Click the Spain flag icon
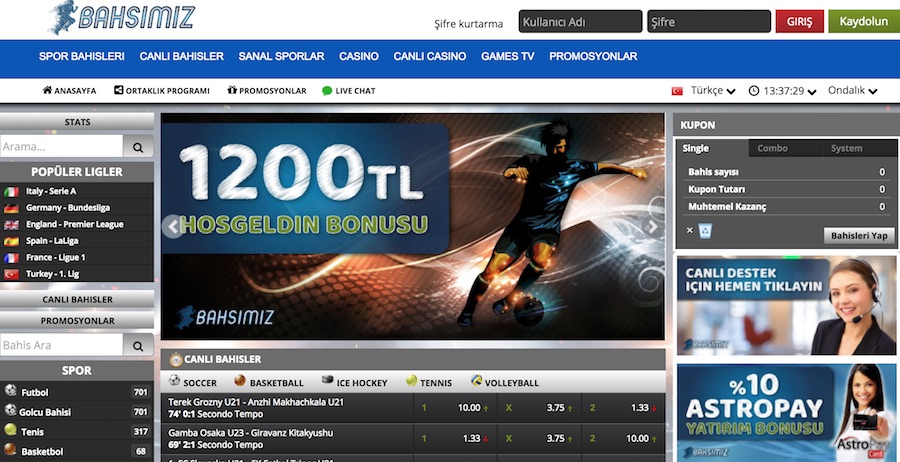This screenshot has width=900, height=462. coord(11,242)
